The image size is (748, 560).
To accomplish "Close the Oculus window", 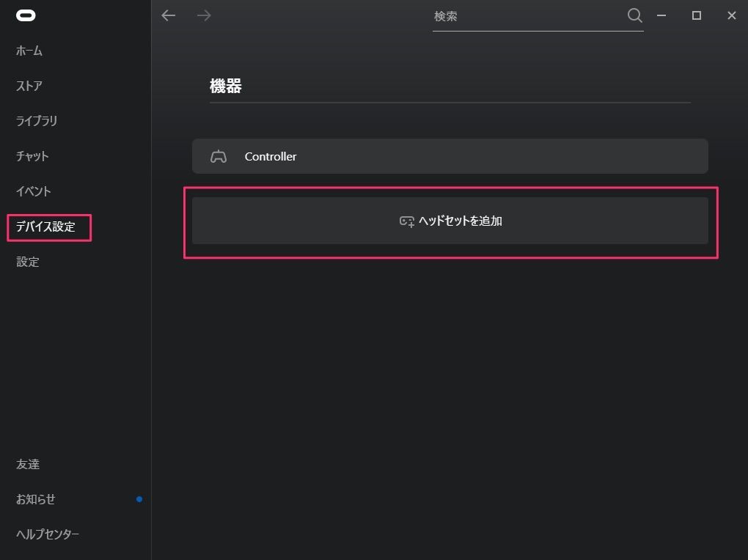I will pos(732,15).
